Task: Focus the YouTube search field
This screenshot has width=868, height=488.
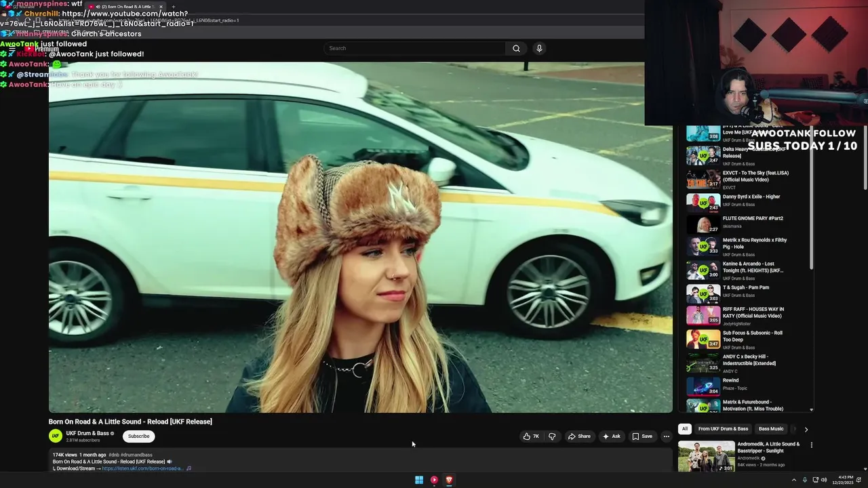Action: 415,48
